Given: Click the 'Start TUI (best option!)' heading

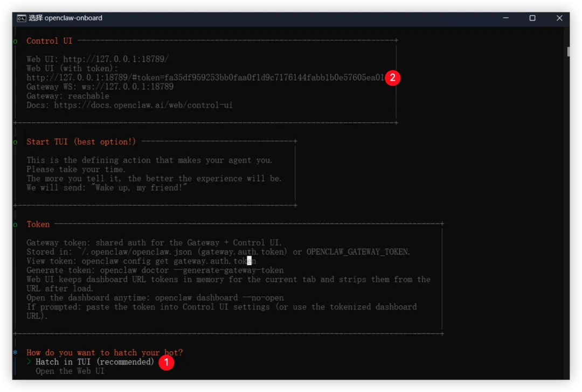Looking at the screenshot, I should (x=81, y=142).
